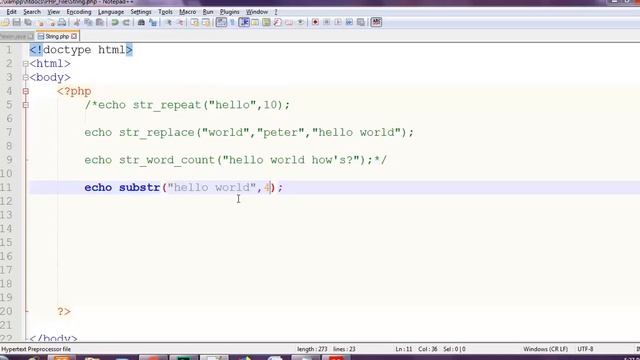Open the Language menu
The width and height of the screenshot is (640, 360).
111,12
